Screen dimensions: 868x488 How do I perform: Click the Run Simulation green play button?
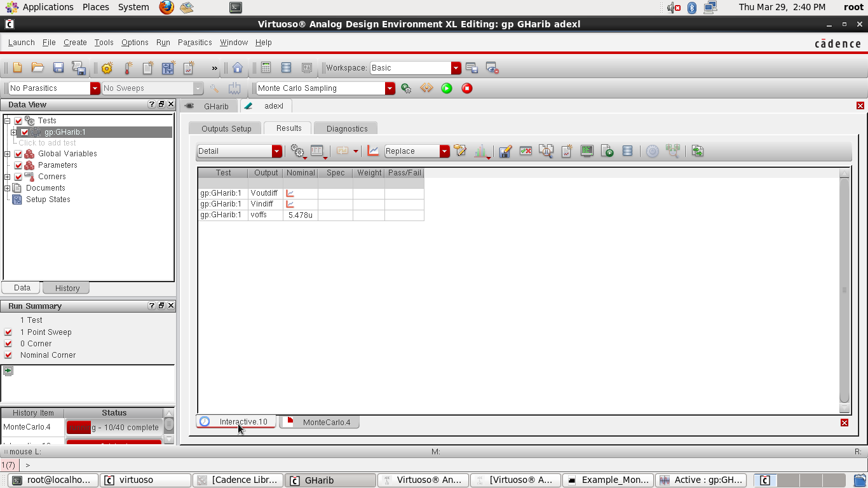(447, 88)
